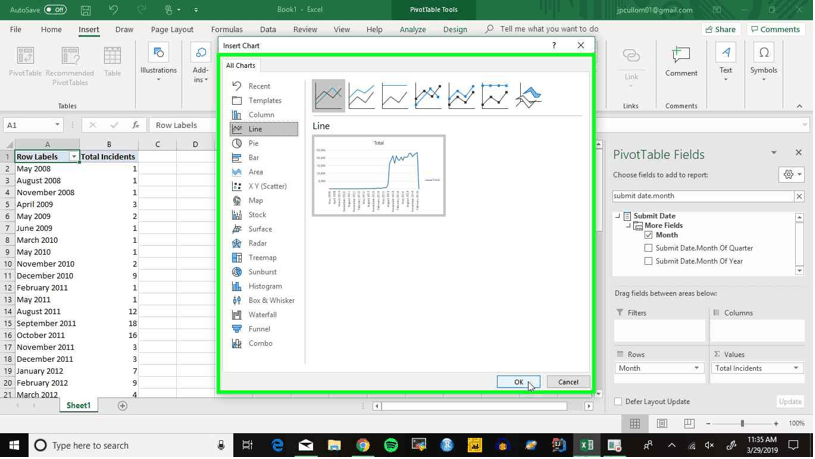Check Submit Date.Month Of Quarter
The image size is (815, 459).
pyautogui.click(x=648, y=248)
